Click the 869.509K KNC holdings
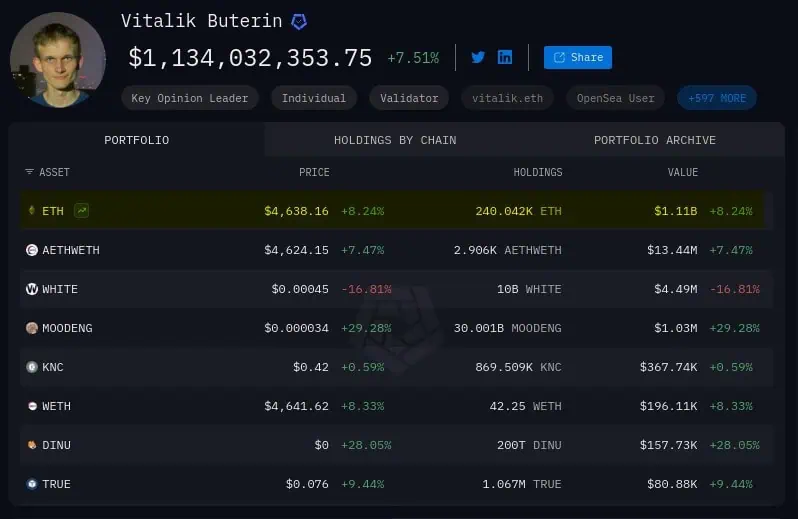 519,367
